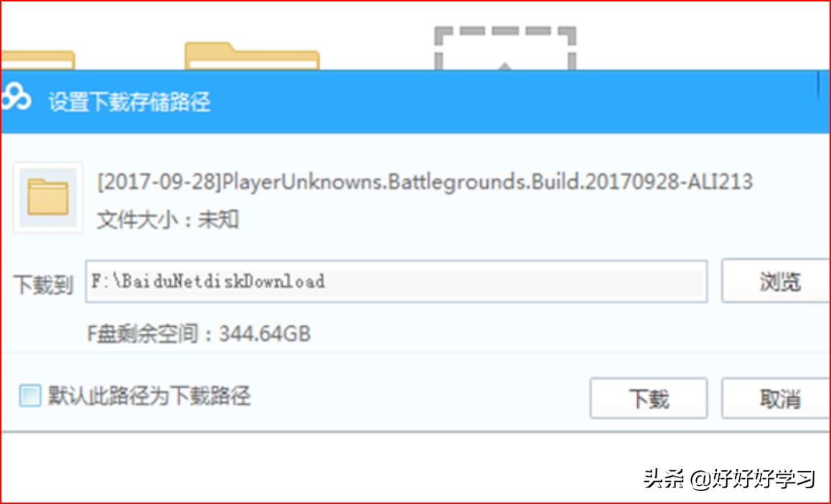
Task: Click the 文件大小：未知 label
Action: click(167, 219)
